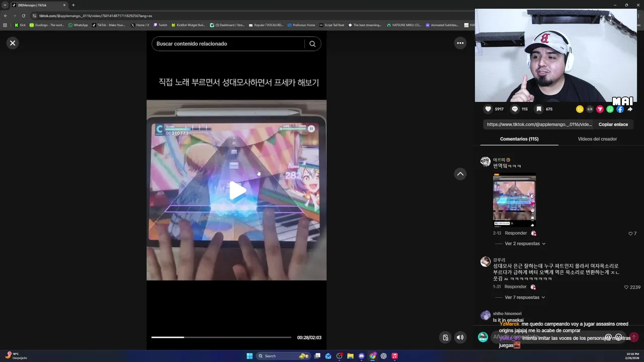The image size is (644, 362).
Task: Open the three-dot more options menu
Action: pos(460,43)
